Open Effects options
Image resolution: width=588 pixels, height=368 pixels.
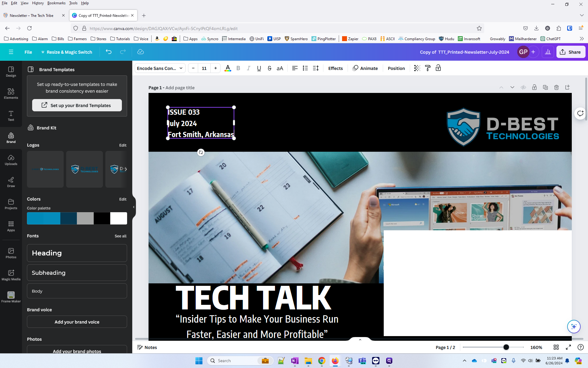(x=335, y=68)
